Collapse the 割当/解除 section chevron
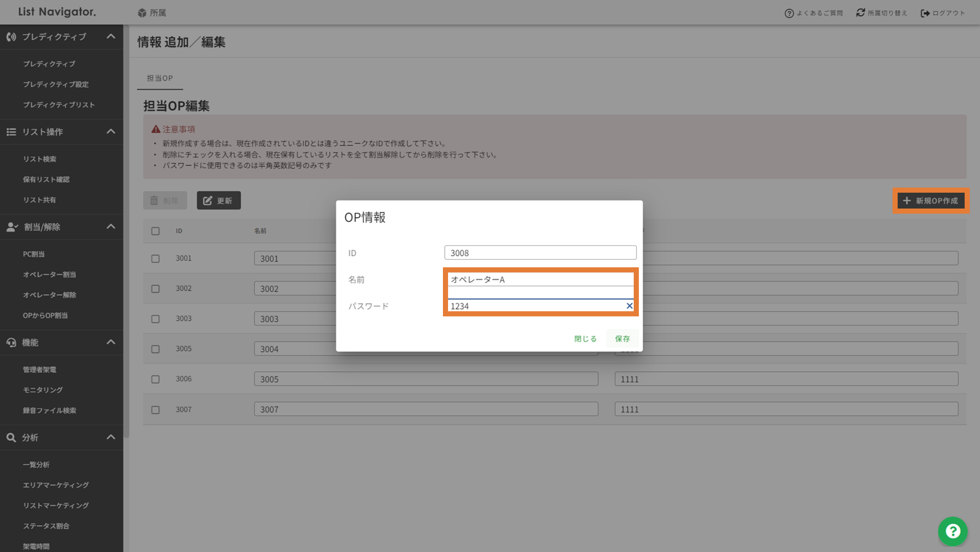Image resolution: width=980 pixels, height=552 pixels. (x=110, y=227)
